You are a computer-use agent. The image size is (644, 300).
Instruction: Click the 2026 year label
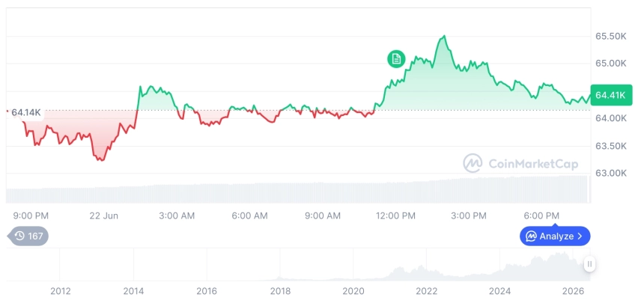573,291
